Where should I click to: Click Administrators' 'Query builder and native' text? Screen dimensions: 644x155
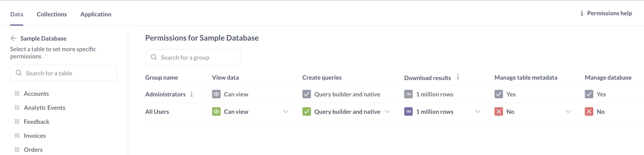(x=347, y=94)
